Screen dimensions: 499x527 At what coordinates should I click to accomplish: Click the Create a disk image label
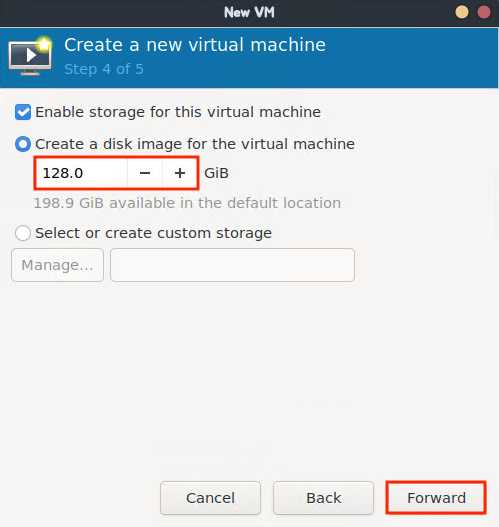[x=195, y=144]
